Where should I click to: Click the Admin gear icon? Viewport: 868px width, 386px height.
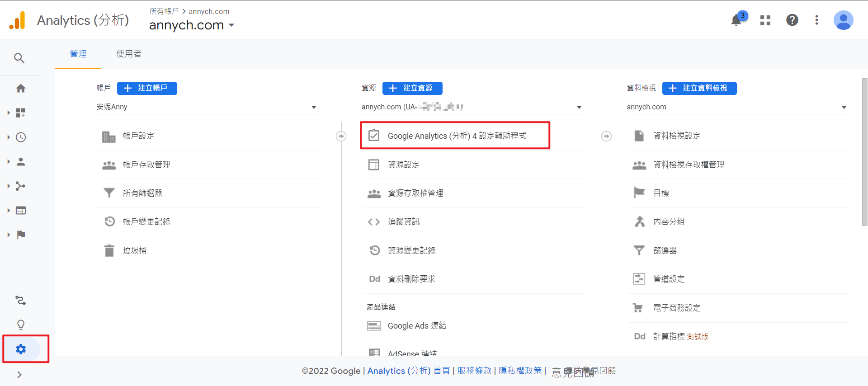(21, 349)
